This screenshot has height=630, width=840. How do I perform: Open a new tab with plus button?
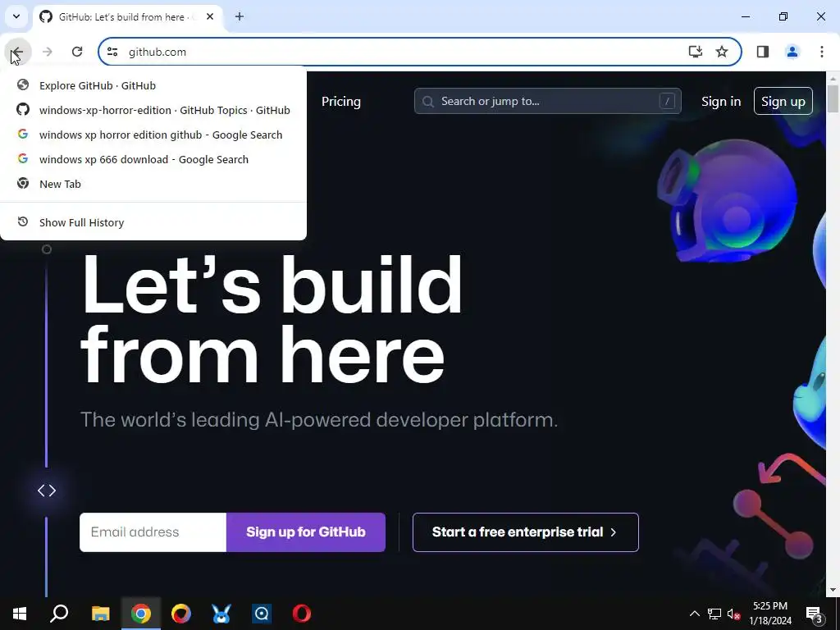[x=240, y=16]
